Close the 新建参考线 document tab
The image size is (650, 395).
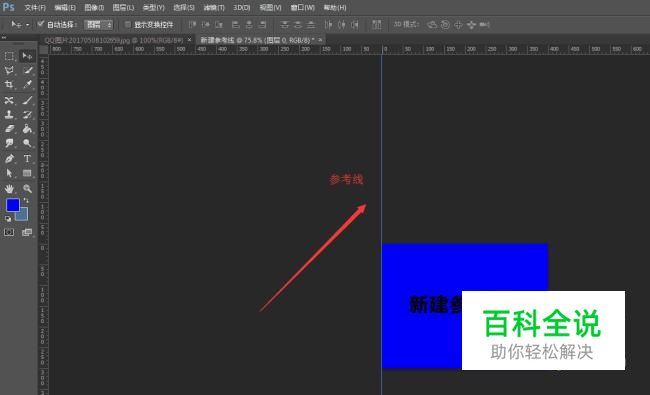point(320,40)
